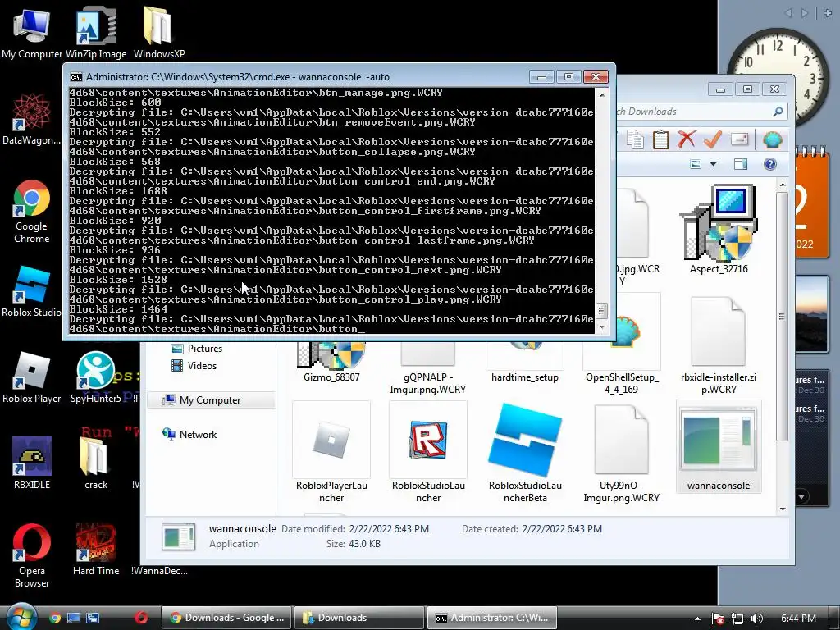Open the Roblox Player desktop shortcut

(32, 377)
